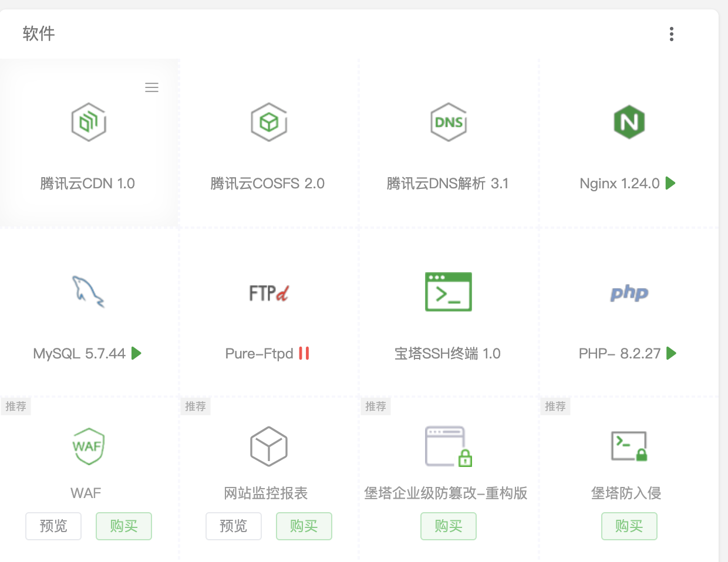
Task: Click 购买 under 堡塔防入侵
Action: [629, 526]
